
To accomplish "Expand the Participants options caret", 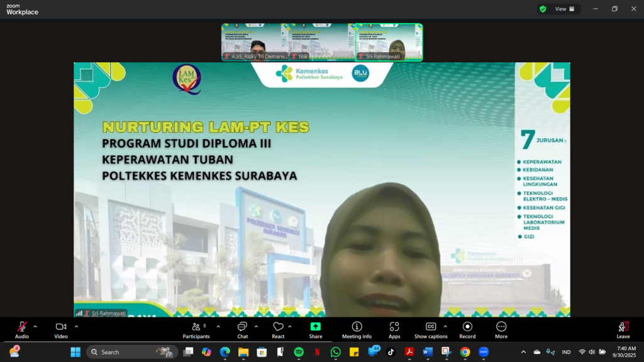I will (x=218, y=327).
